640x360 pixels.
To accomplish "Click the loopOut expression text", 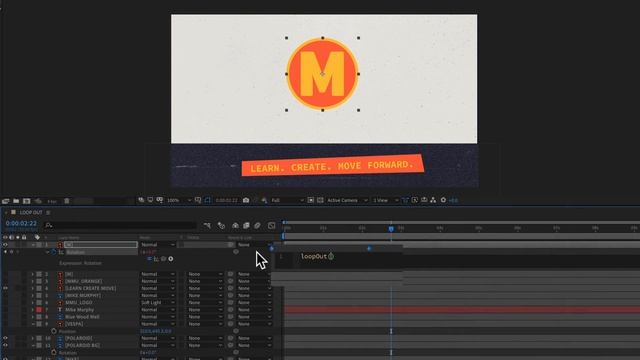I will click(317, 256).
